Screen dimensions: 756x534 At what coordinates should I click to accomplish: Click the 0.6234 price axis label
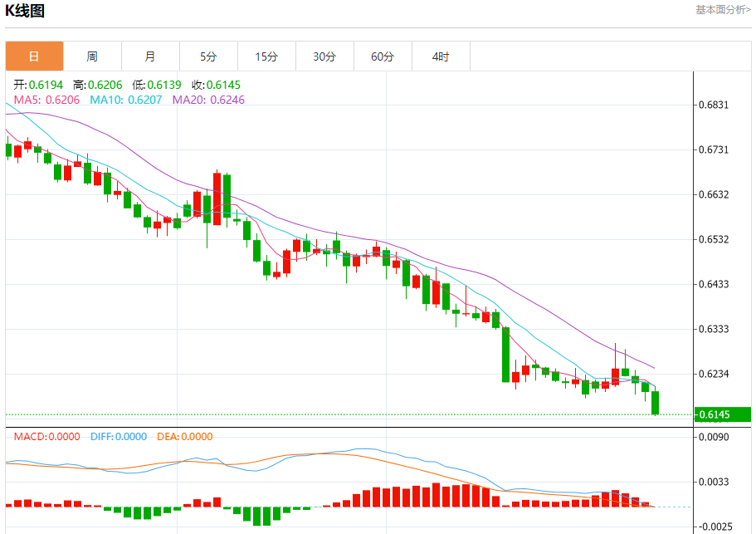click(714, 374)
